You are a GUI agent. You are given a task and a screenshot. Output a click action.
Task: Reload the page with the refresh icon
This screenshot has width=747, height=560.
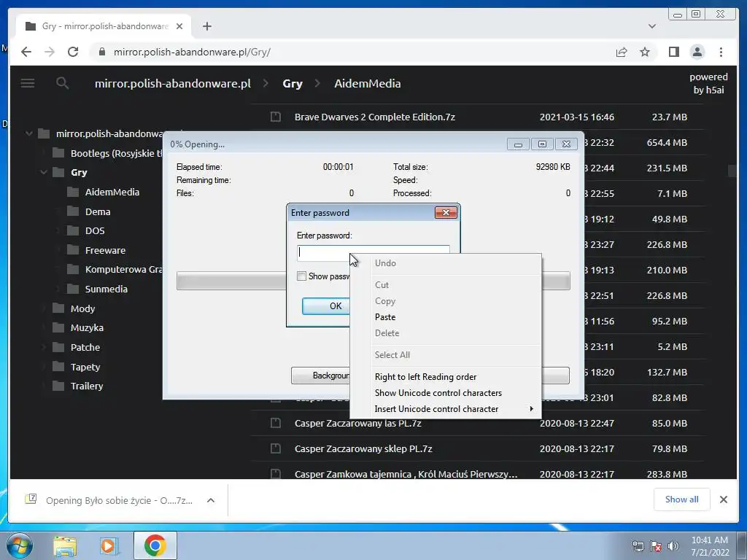coord(73,52)
